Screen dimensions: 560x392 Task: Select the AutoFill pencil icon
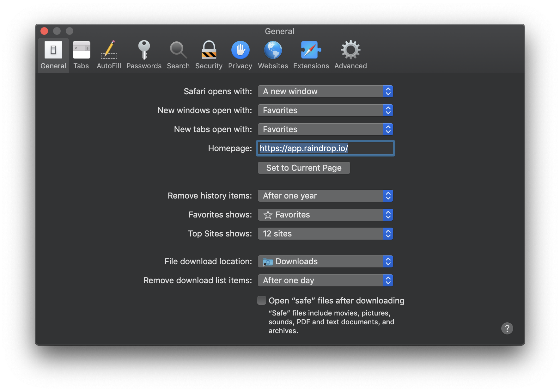109,54
